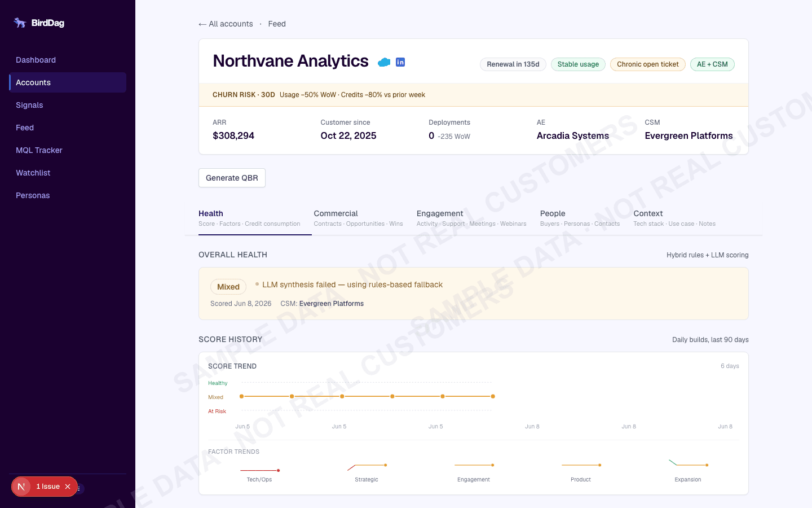
Task: Open AE Arcadia Systems
Action: [x=573, y=135]
